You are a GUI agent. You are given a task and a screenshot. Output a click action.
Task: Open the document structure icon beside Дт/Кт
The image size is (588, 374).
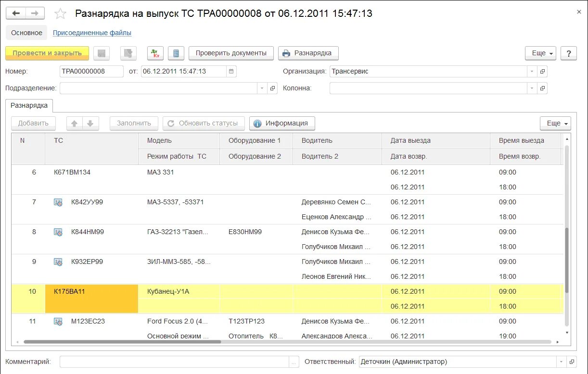pyautogui.click(x=176, y=53)
